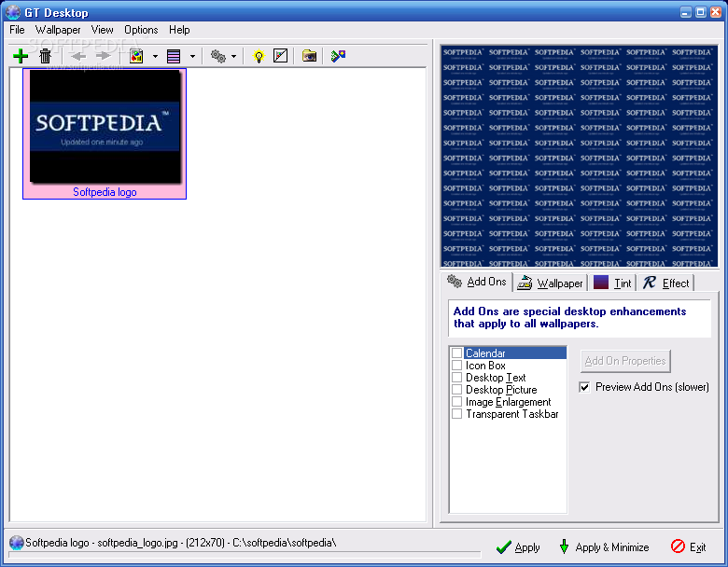Switch to the Effect tab
This screenshot has width=728, height=567.
click(x=665, y=283)
